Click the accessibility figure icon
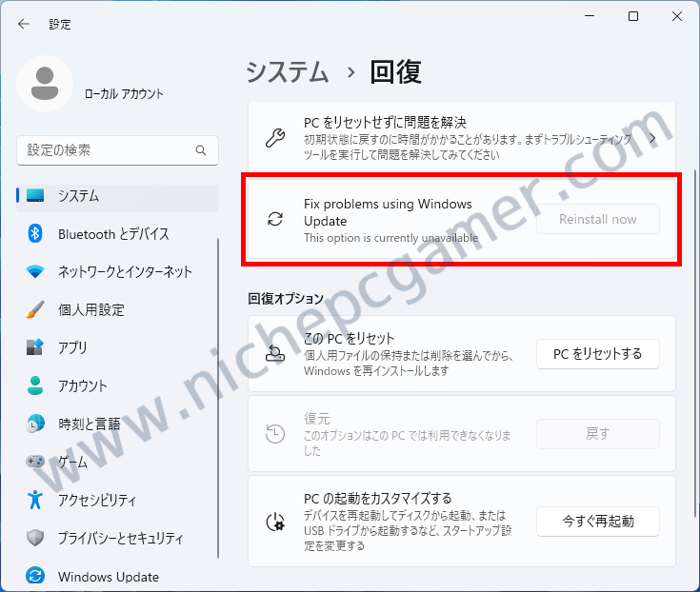 click(x=35, y=500)
